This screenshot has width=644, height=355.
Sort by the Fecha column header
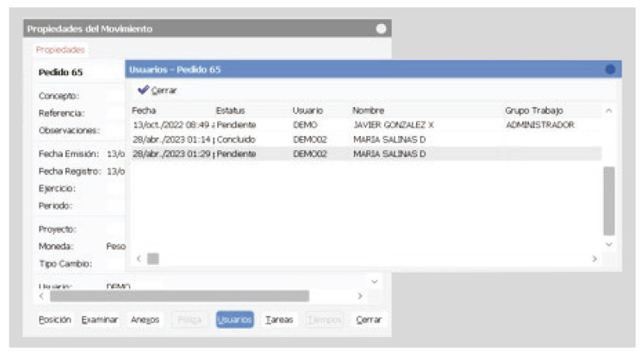click(144, 111)
